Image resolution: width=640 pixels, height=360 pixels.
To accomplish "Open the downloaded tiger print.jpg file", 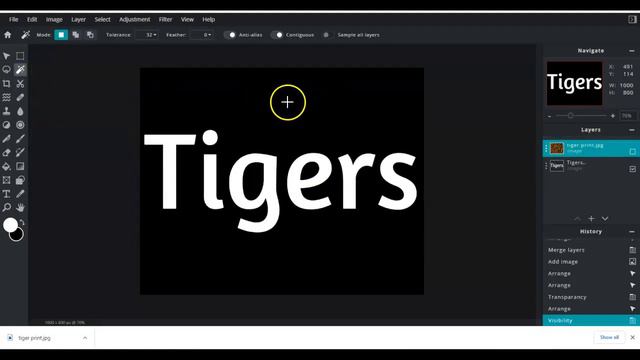I will coord(34,338).
